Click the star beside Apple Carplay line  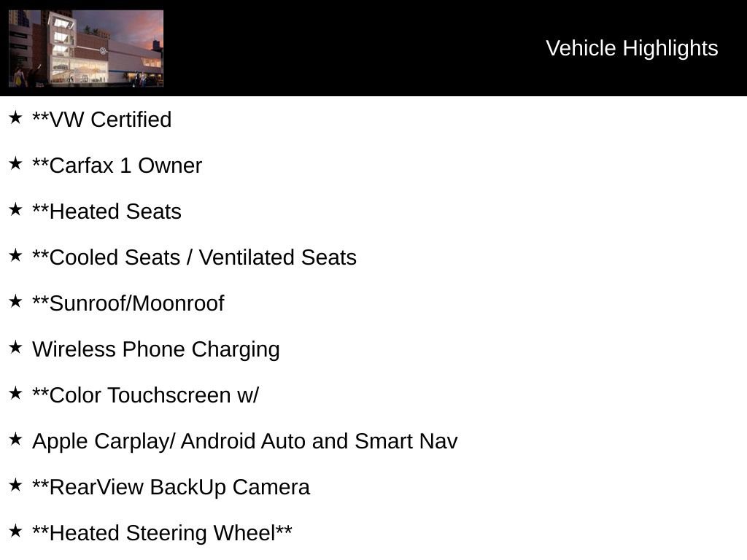pyautogui.click(x=15, y=439)
